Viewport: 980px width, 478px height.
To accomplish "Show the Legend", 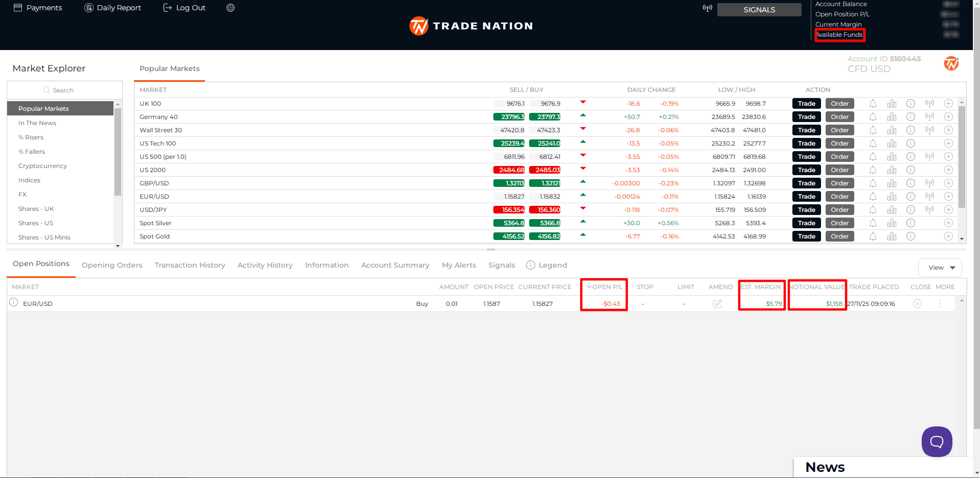I will (546, 265).
